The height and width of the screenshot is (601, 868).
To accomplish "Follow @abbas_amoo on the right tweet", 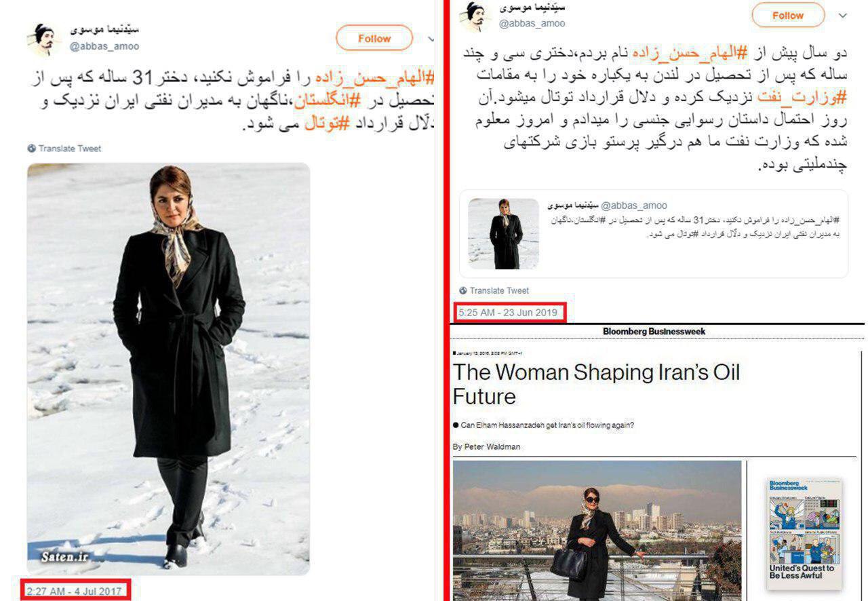I will click(x=787, y=15).
